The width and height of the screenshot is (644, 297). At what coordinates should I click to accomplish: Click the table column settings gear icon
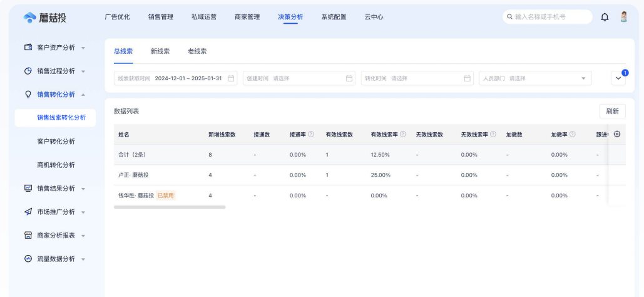617,134
